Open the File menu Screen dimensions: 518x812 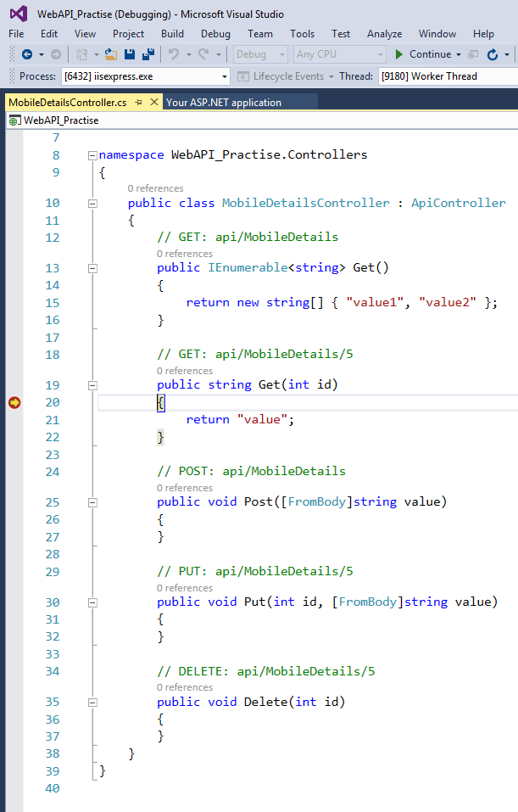[x=16, y=34]
